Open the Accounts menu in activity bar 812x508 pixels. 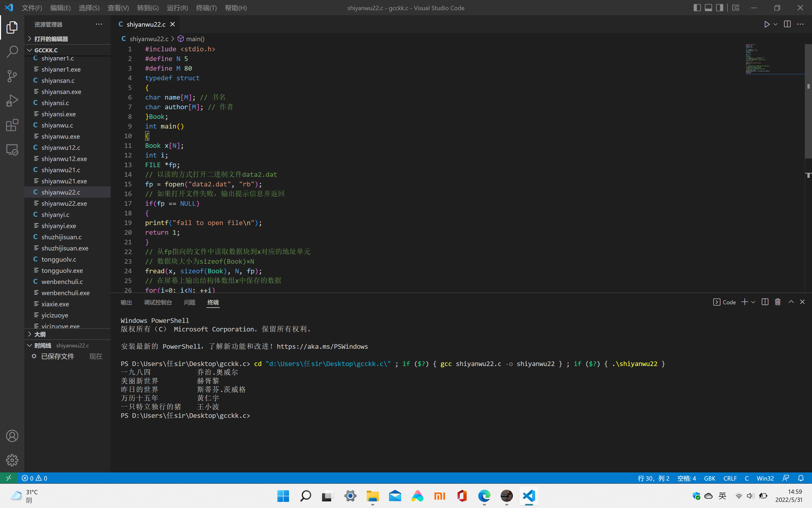coord(12,436)
